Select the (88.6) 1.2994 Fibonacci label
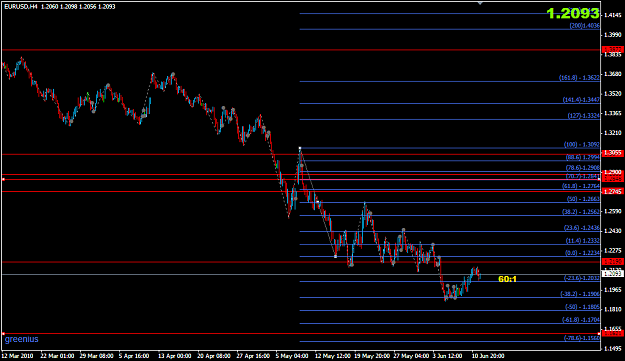This screenshot has height=361, width=625. coord(582,157)
